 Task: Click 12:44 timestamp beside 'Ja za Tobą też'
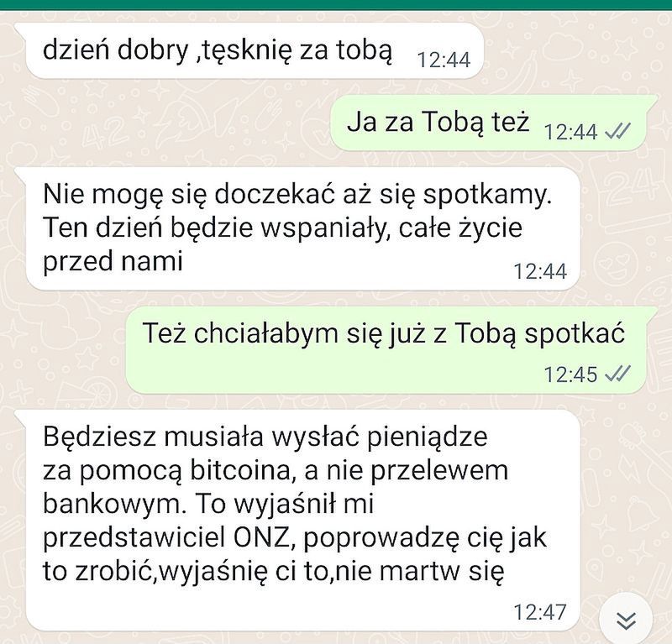pos(570,132)
